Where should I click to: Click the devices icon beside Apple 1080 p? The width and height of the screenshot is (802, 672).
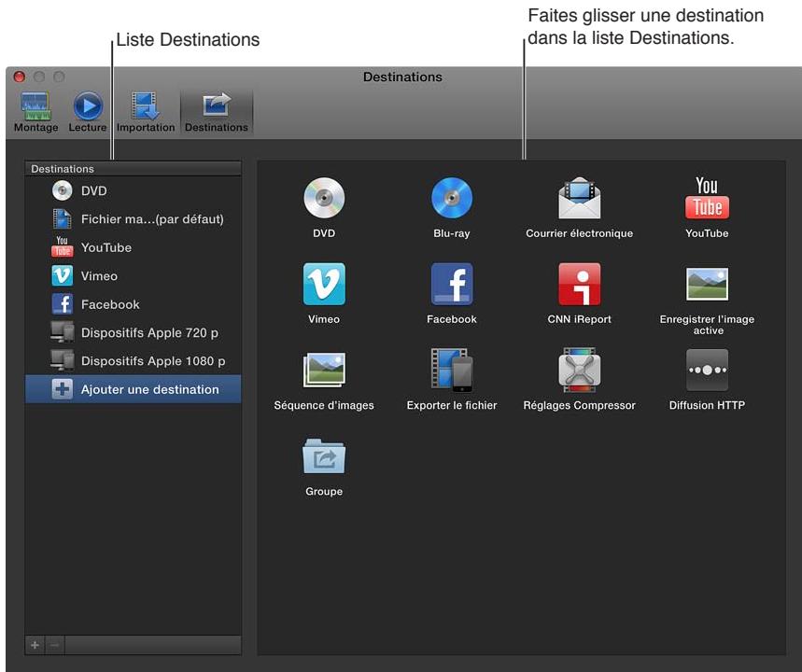(x=62, y=360)
